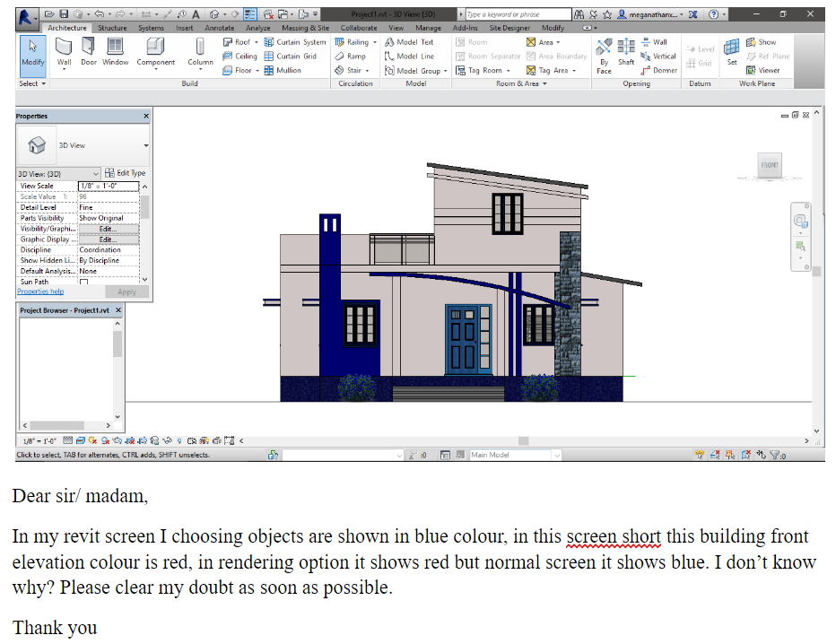Image resolution: width=836 pixels, height=644 pixels.
Task: Open the Railing dropdown arrow
Action: [x=374, y=42]
